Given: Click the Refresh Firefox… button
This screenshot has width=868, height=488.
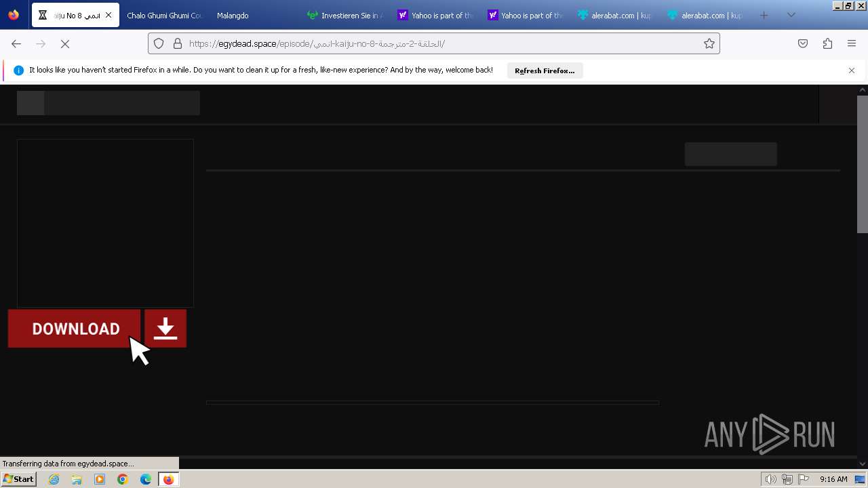Looking at the screenshot, I should pos(545,70).
